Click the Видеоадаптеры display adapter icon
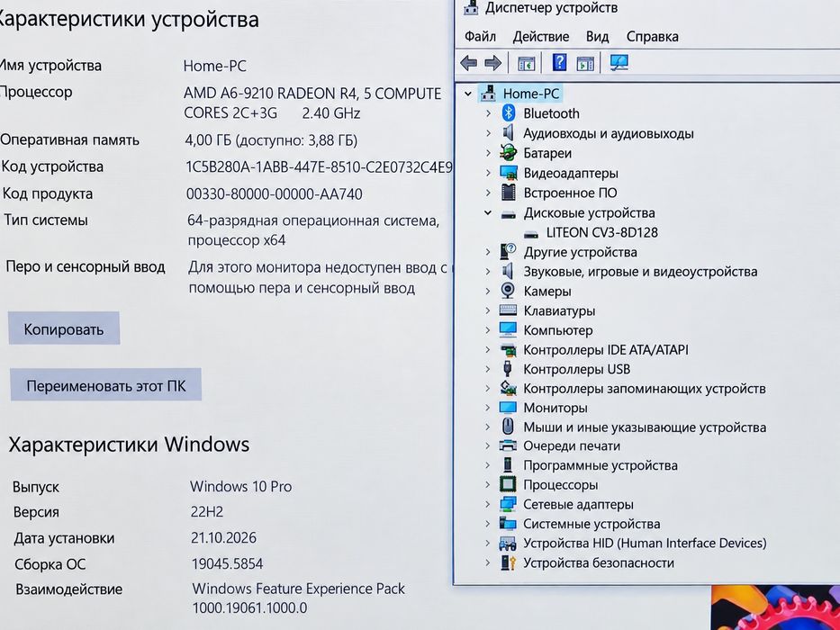This screenshot has width=840, height=630. [x=509, y=173]
